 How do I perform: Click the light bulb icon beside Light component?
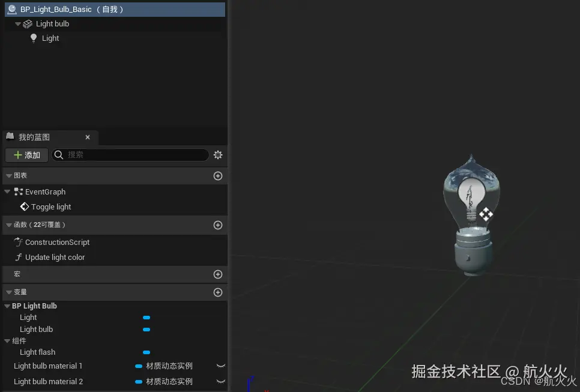pyautogui.click(x=34, y=38)
